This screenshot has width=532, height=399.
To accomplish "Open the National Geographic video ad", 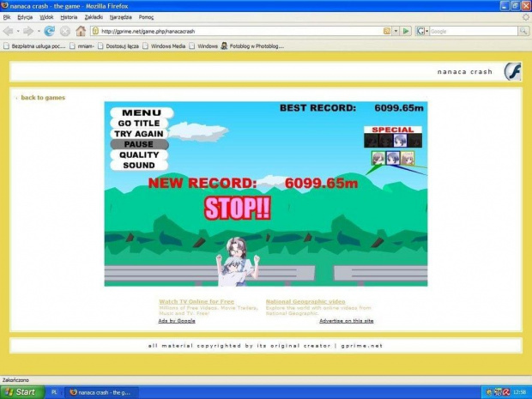I will 305,301.
